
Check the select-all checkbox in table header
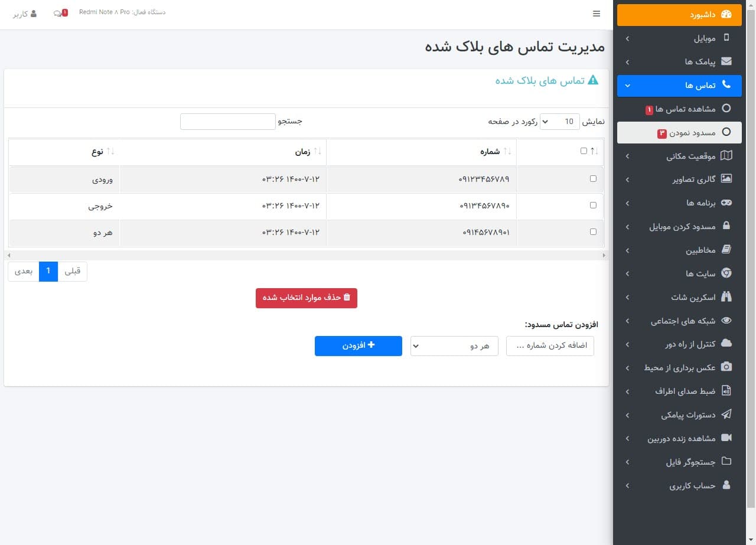pyautogui.click(x=584, y=151)
